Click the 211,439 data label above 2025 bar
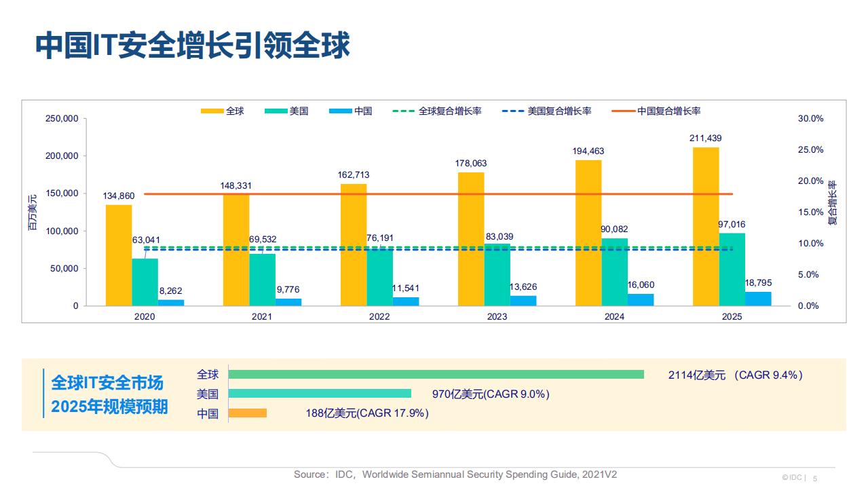The width and height of the screenshot is (868, 488). (x=706, y=138)
